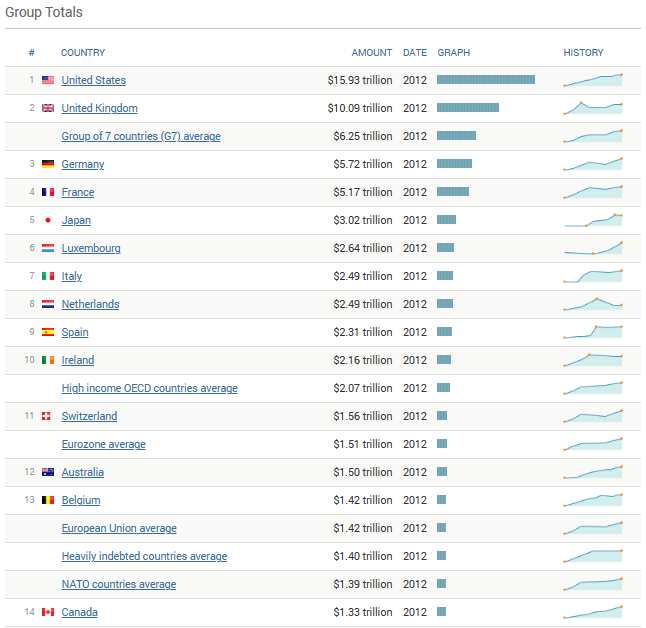Click the $2.64 trillion amount
Image resolution: width=646 pixels, height=628 pixels.
click(363, 248)
